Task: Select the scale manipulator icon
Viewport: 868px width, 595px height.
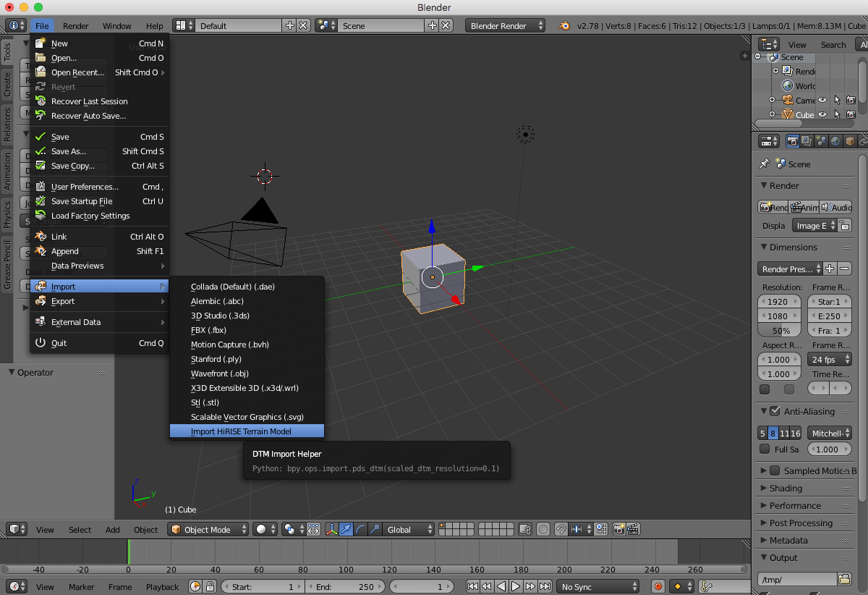Action: click(374, 530)
